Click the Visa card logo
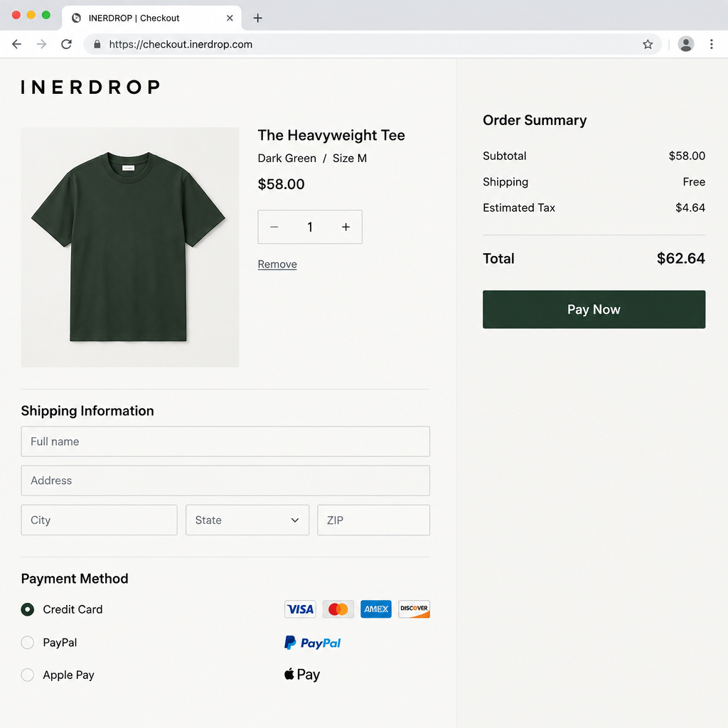 (x=300, y=609)
